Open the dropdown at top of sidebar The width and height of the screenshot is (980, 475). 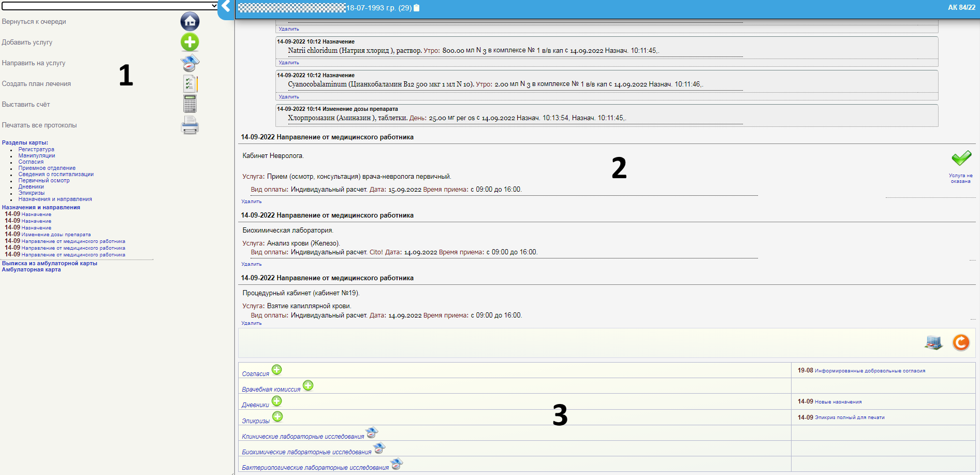point(110,6)
